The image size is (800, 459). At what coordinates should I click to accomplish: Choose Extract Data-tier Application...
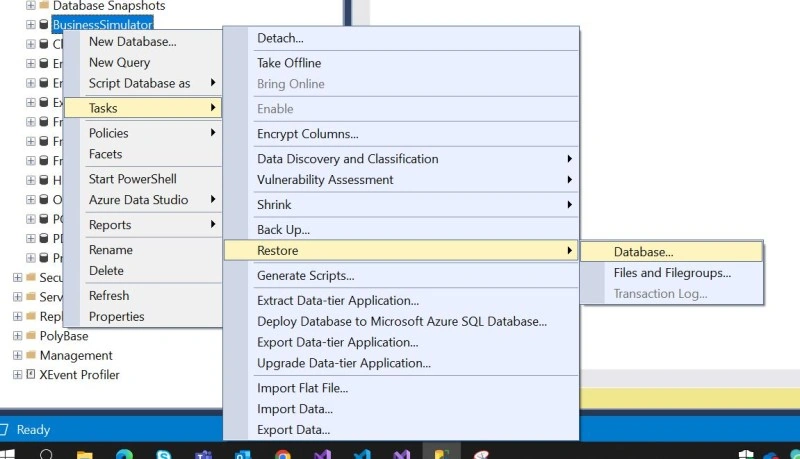click(401, 300)
